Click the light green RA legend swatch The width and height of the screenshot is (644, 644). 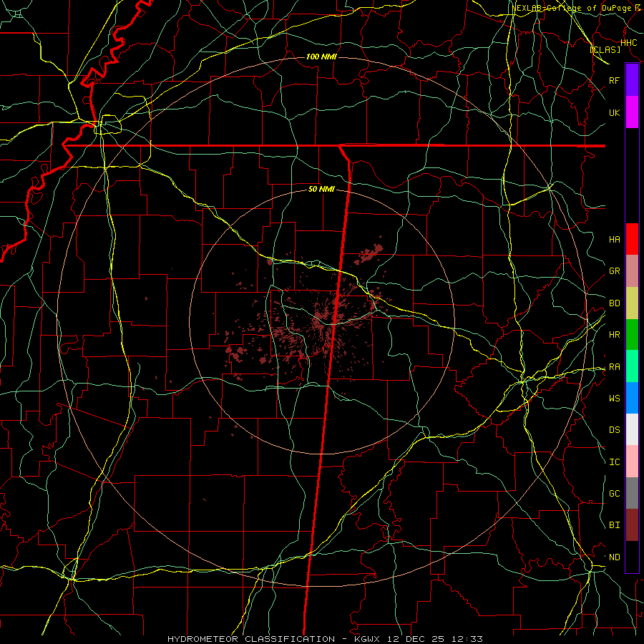[x=632, y=366]
